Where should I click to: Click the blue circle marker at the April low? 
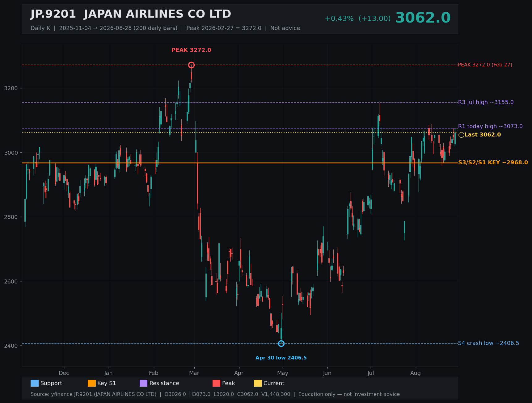[x=281, y=343]
